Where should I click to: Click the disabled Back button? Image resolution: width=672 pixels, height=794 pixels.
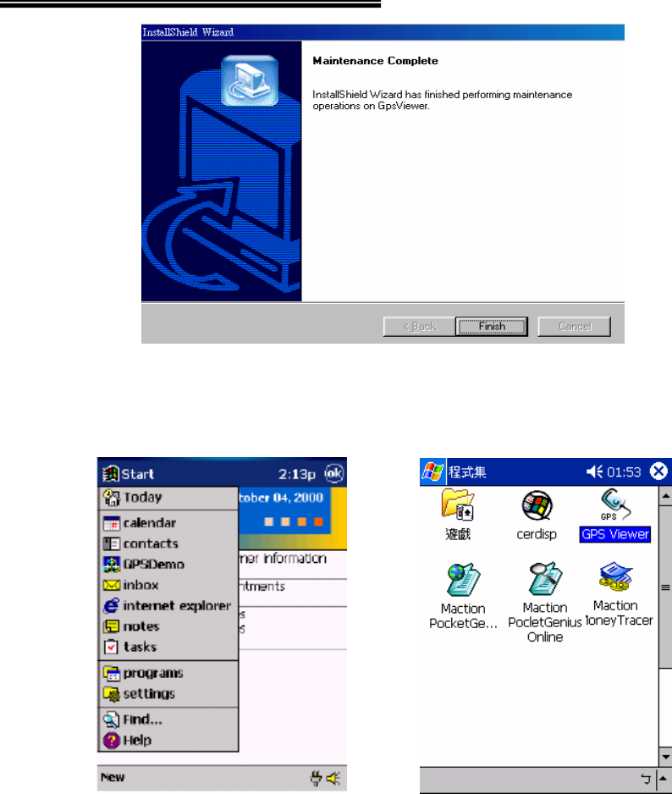click(x=419, y=327)
